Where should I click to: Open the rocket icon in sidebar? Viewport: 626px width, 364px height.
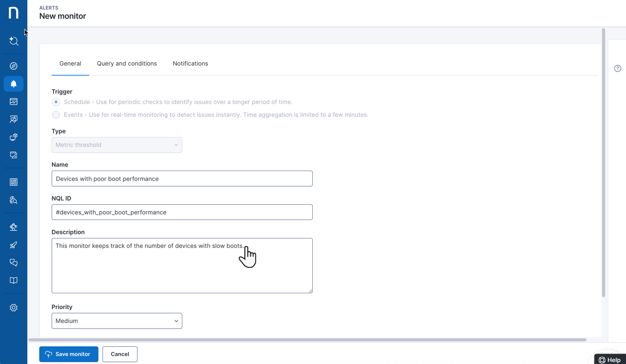click(14, 245)
